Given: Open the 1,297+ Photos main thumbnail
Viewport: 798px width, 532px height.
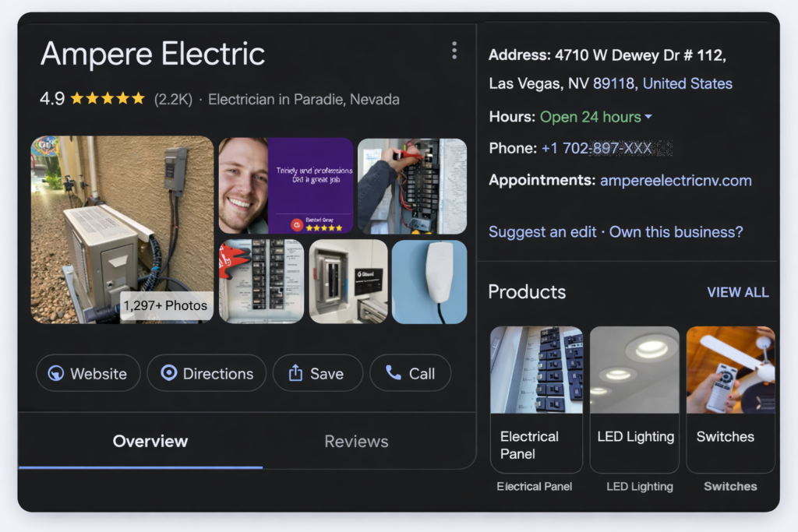Looking at the screenshot, I should click(x=122, y=229).
